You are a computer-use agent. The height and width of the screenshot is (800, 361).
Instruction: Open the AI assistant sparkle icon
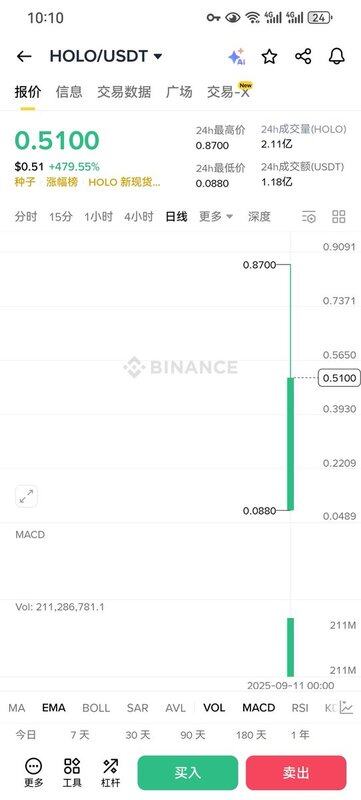point(236,57)
